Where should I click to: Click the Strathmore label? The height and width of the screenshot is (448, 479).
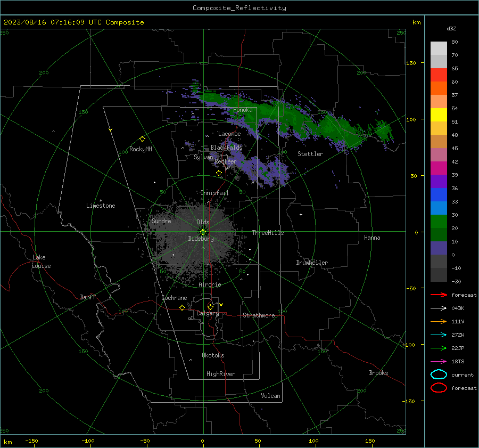point(259,315)
